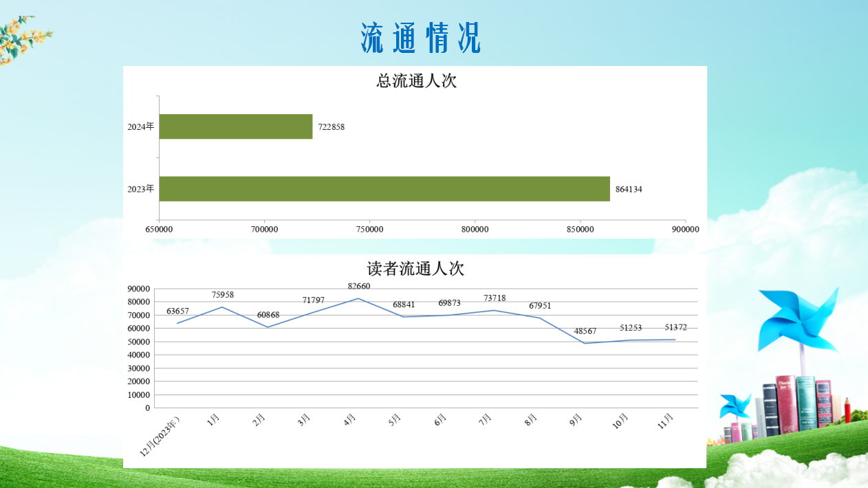
Task: Click the 51372 data label
Action: click(x=676, y=328)
